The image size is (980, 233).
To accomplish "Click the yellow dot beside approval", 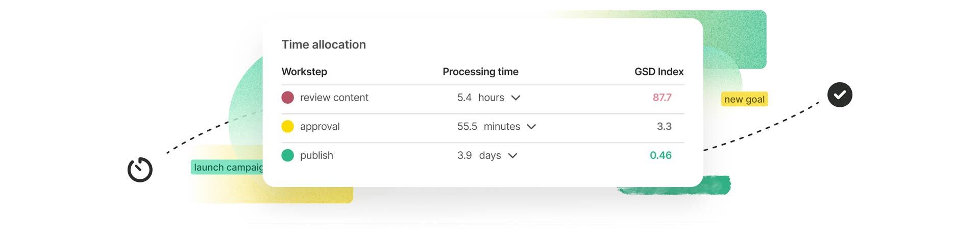I will coord(287,127).
